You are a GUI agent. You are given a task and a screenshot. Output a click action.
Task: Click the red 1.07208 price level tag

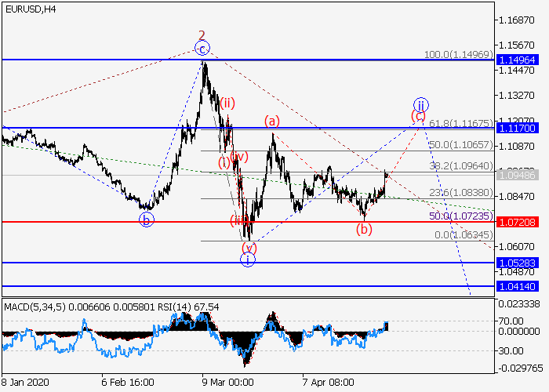click(518, 222)
